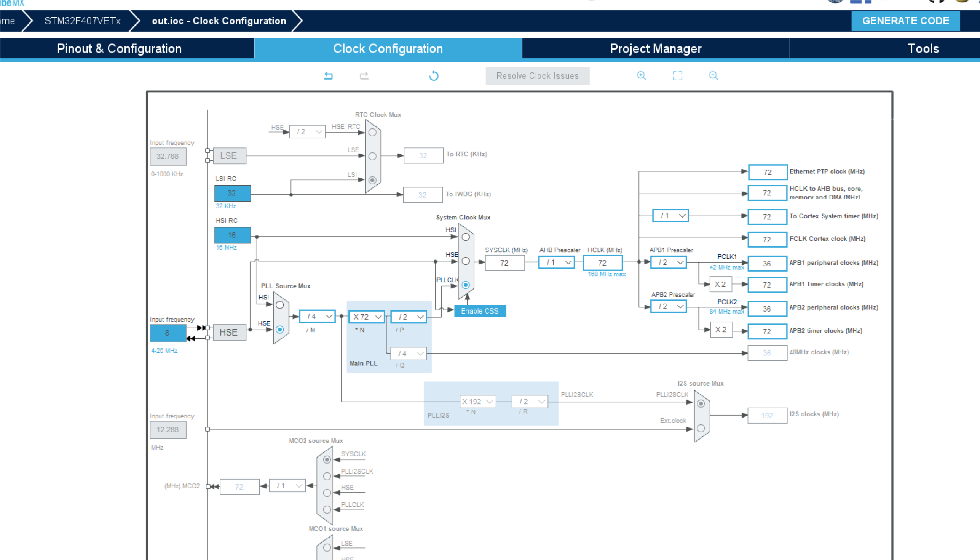Click the redo arrow icon

[x=364, y=76]
